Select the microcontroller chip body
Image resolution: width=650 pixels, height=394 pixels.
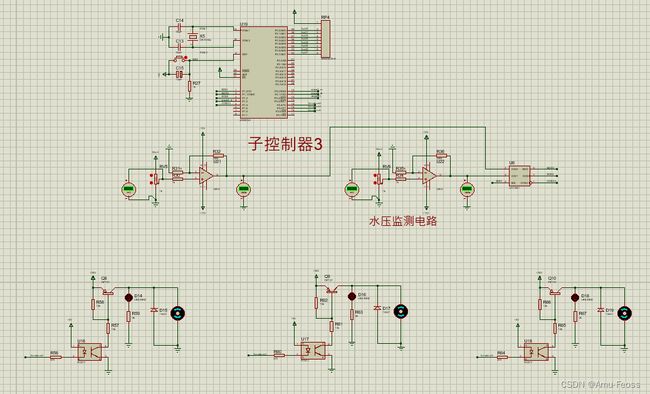coord(264,73)
